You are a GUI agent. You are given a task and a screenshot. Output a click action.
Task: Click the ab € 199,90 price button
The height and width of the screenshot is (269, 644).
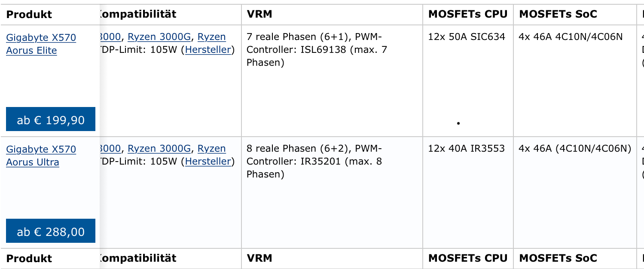(51, 119)
